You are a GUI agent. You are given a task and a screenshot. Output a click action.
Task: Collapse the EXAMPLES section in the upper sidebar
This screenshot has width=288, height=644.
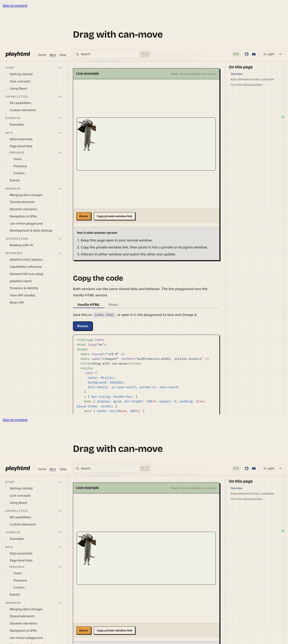pyautogui.click(x=59, y=118)
